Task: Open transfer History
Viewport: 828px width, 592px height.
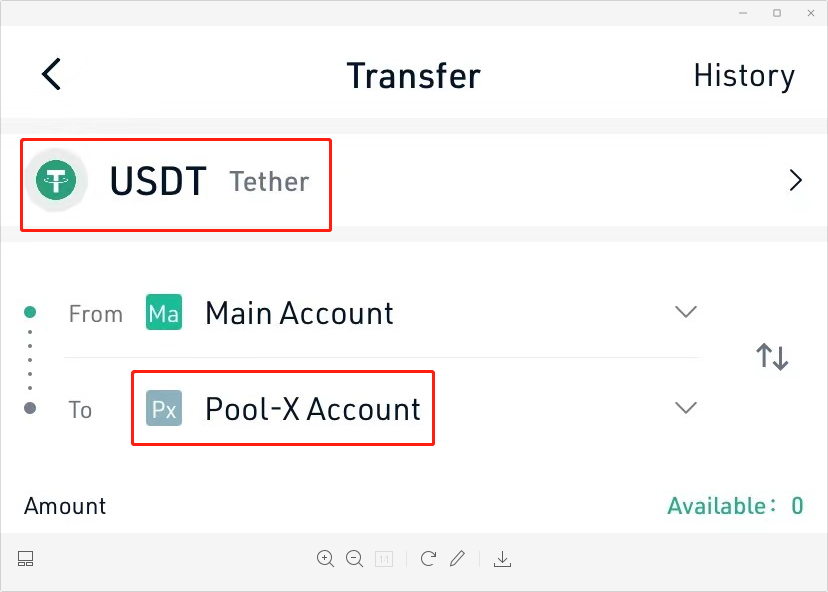Action: (744, 76)
